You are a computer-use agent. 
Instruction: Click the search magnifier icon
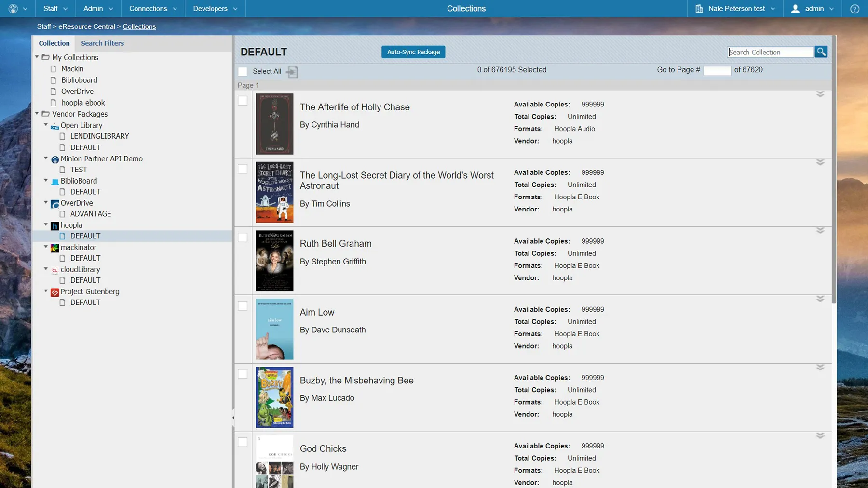click(x=821, y=52)
